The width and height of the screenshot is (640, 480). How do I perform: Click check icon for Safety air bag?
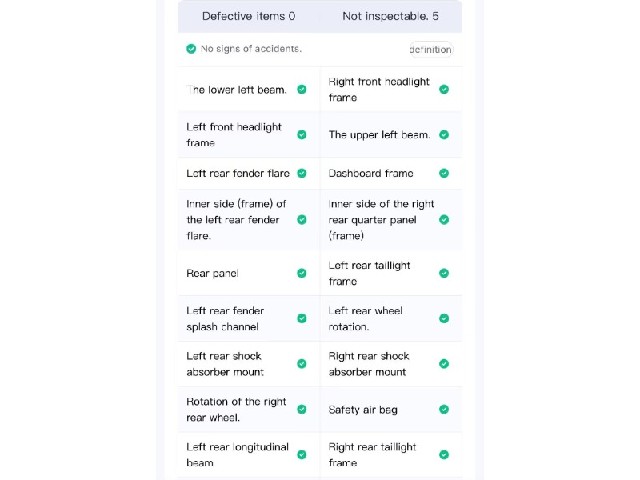pos(444,409)
